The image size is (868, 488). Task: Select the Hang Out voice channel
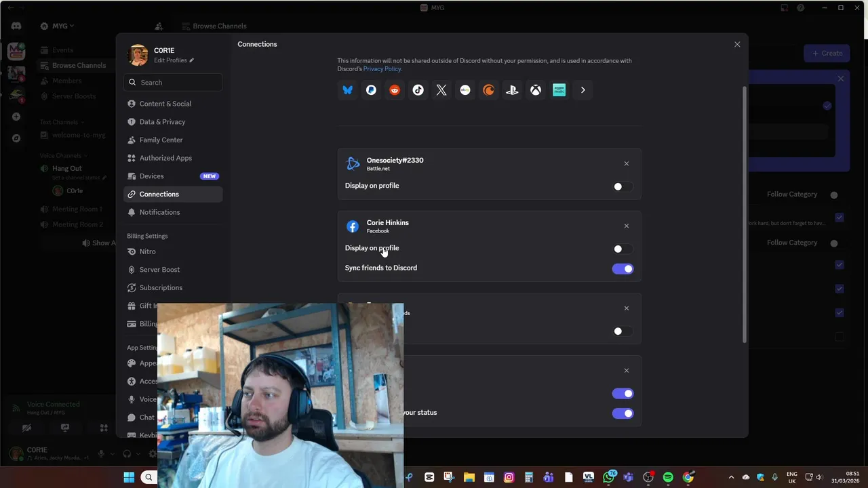tap(67, 168)
